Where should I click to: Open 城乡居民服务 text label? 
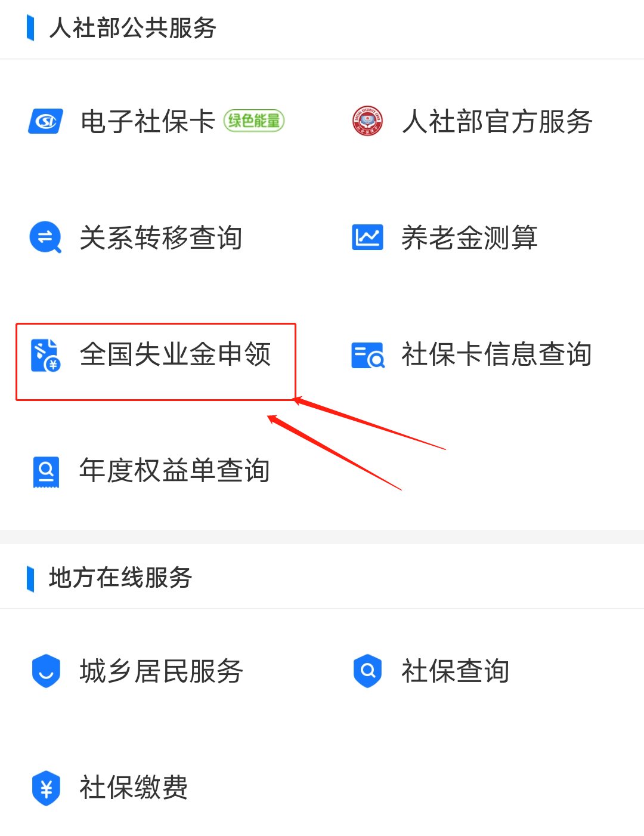[162, 671]
